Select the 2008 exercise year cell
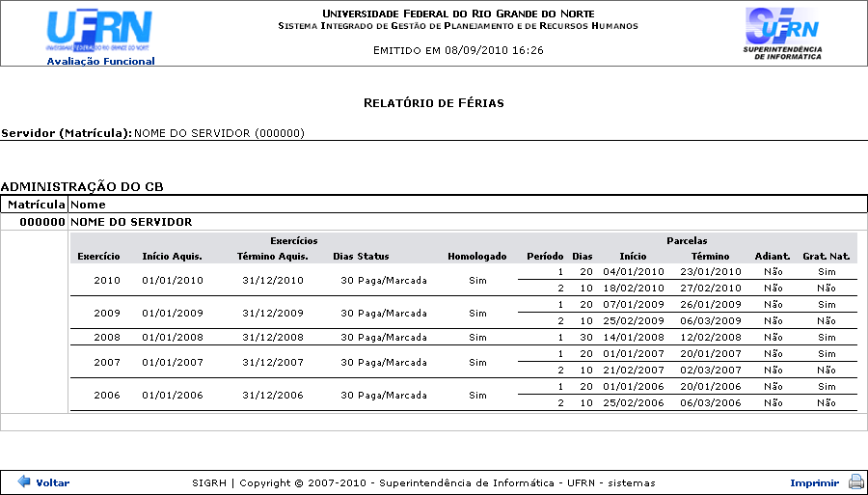The image size is (868, 495). pos(107,338)
